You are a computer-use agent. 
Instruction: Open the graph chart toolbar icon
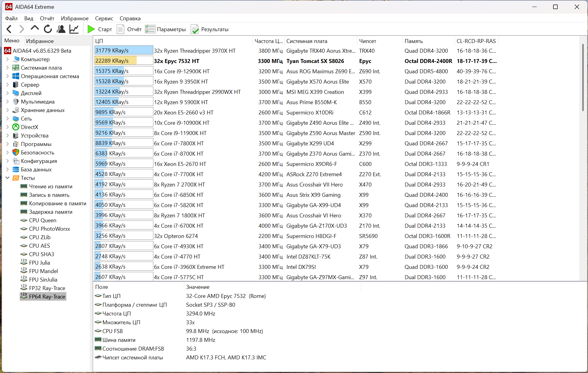[x=74, y=29]
